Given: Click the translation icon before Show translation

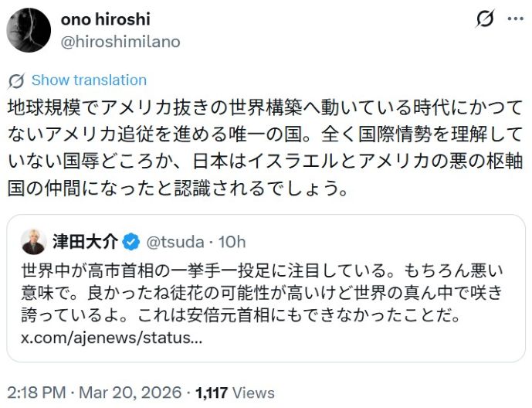Looking at the screenshot, I should click(16, 80).
